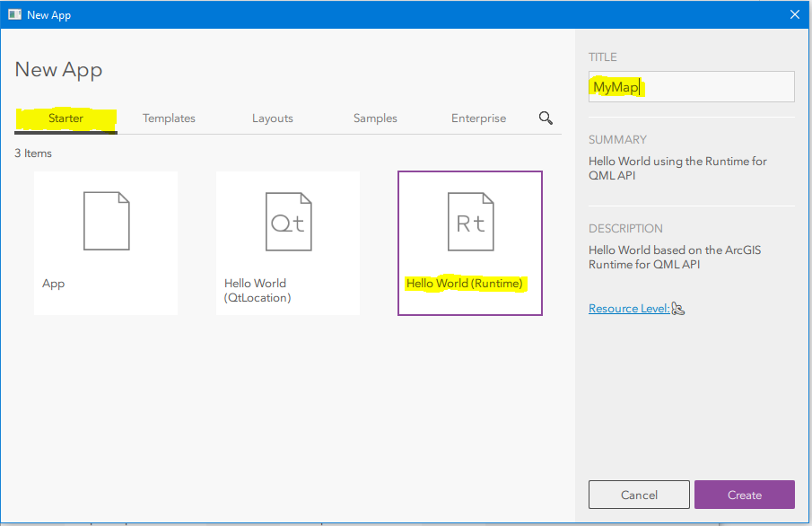Click the Create button
Image resolution: width=812 pixels, height=526 pixels.
click(744, 495)
